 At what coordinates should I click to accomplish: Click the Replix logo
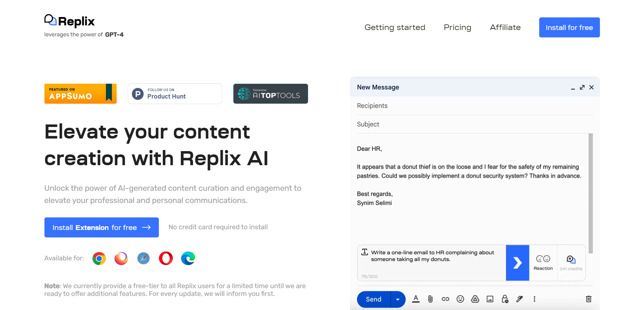pyautogui.click(x=70, y=21)
